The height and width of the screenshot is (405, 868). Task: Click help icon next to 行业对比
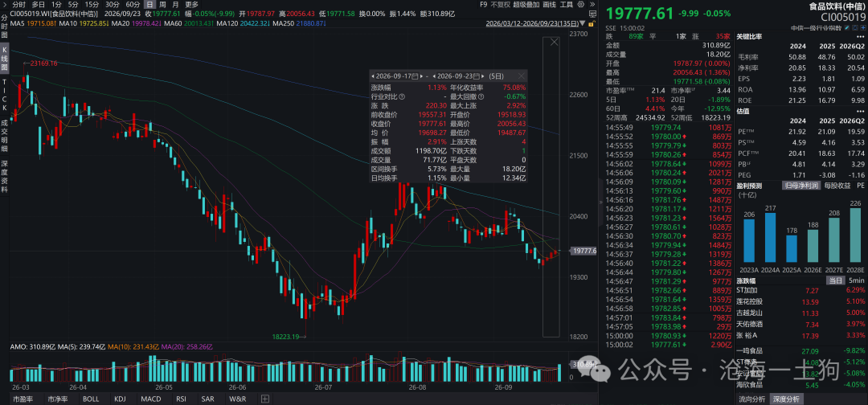pos(402,96)
